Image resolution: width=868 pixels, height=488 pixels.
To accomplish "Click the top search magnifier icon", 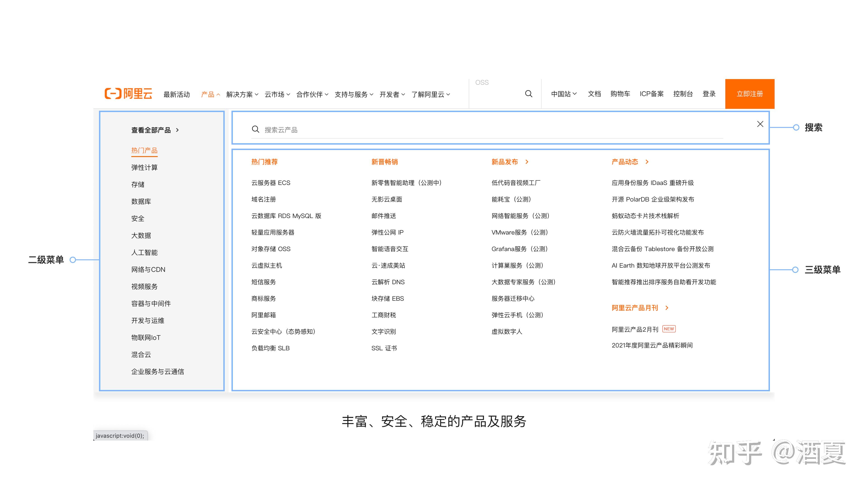I will click(529, 94).
